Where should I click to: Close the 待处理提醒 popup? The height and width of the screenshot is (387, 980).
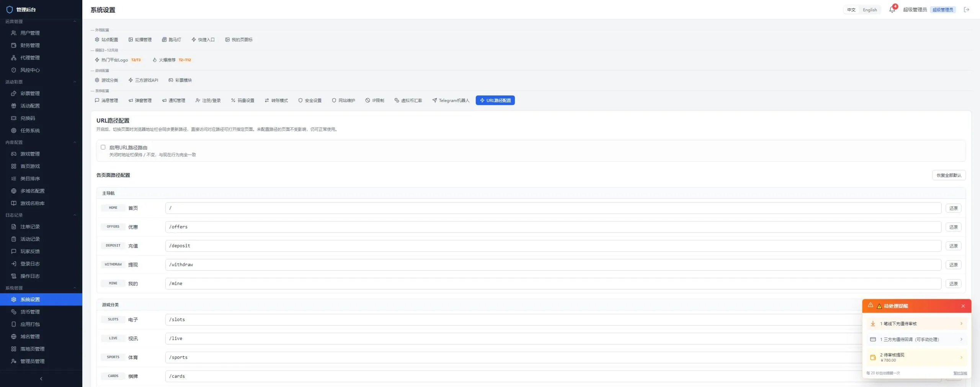point(963,306)
